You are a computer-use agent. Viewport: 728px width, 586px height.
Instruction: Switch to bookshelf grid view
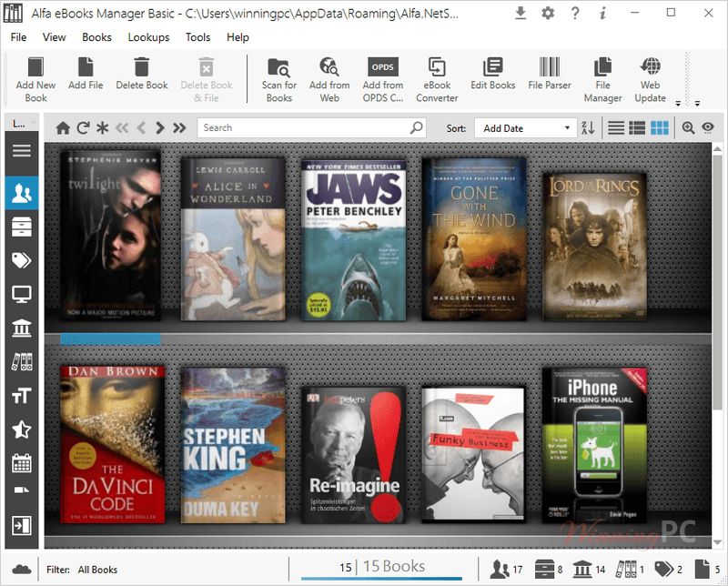point(659,127)
